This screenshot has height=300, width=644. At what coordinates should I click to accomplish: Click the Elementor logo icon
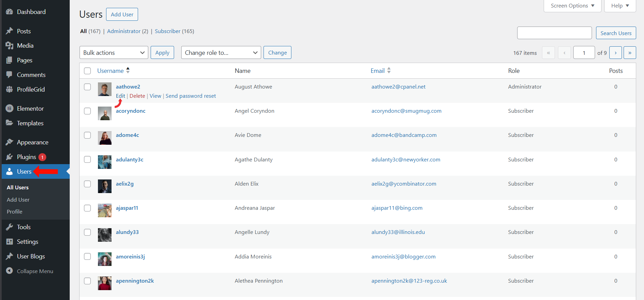coord(10,109)
